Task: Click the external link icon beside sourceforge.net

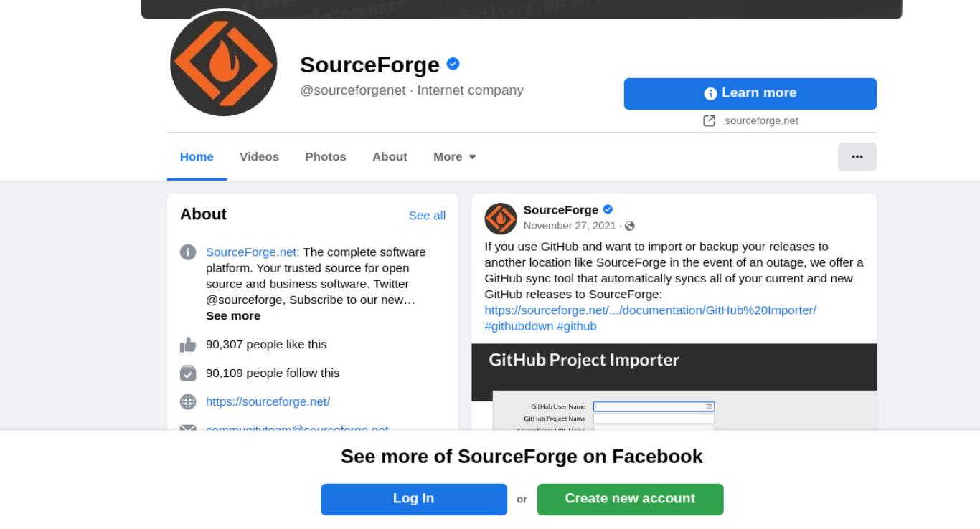Action: [x=709, y=120]
